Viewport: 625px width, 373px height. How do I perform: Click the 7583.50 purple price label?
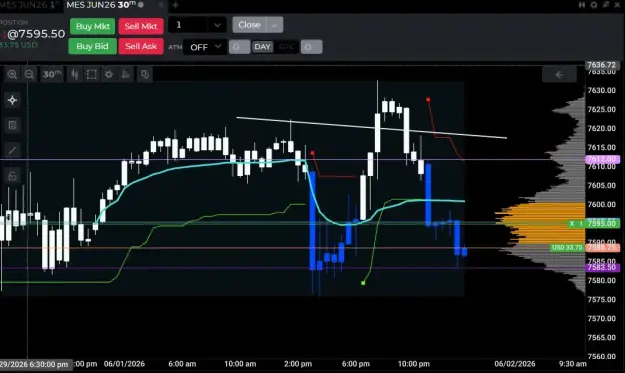(602, 267)
